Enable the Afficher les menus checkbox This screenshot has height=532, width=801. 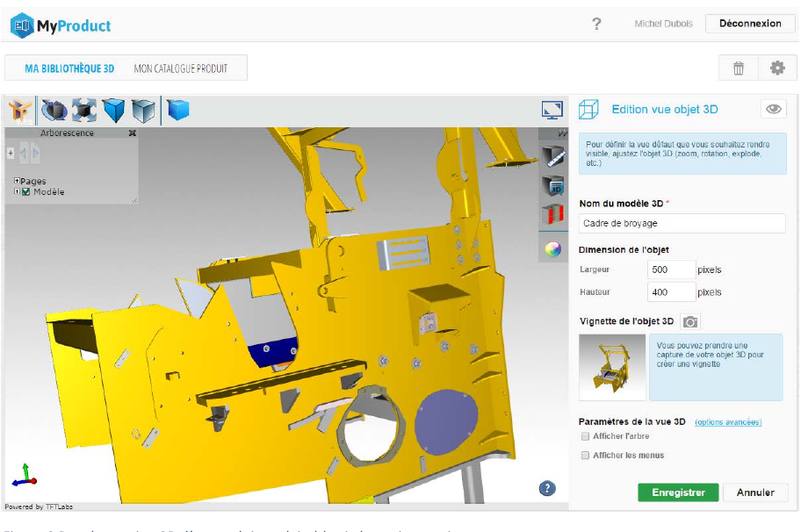(586, 456)
